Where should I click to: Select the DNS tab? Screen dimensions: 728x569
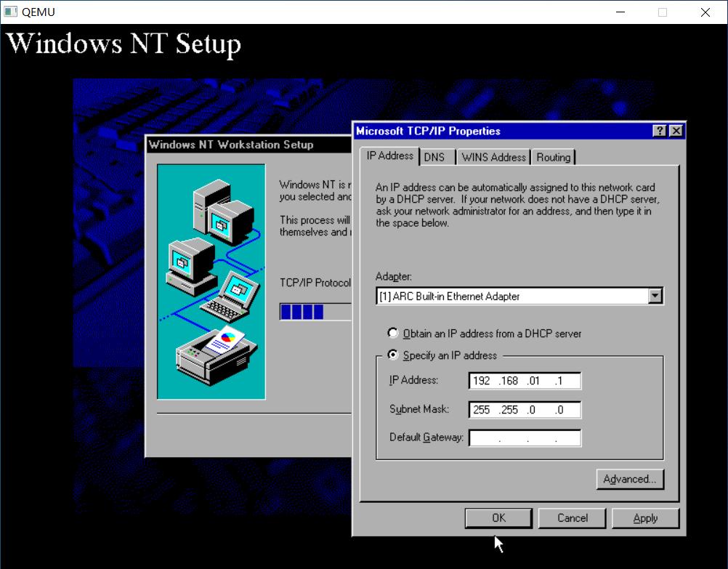pyautogui.click(x=436, y=157)
